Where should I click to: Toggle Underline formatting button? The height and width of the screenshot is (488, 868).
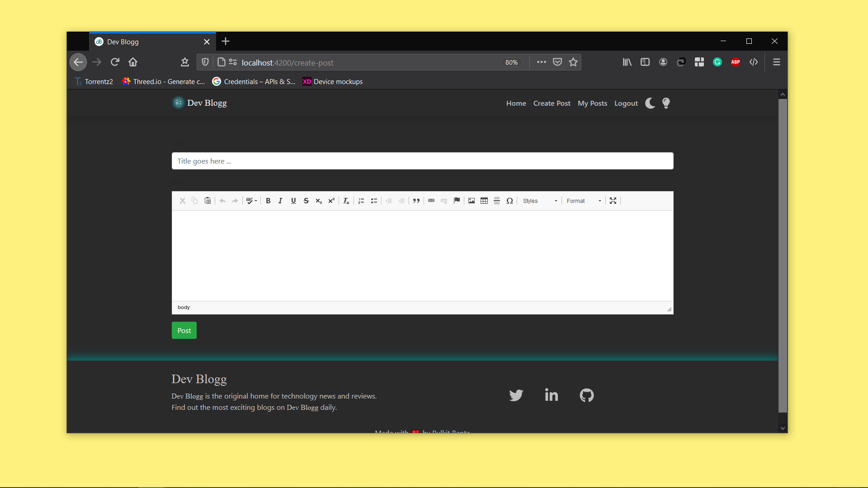tap(293, 201)
